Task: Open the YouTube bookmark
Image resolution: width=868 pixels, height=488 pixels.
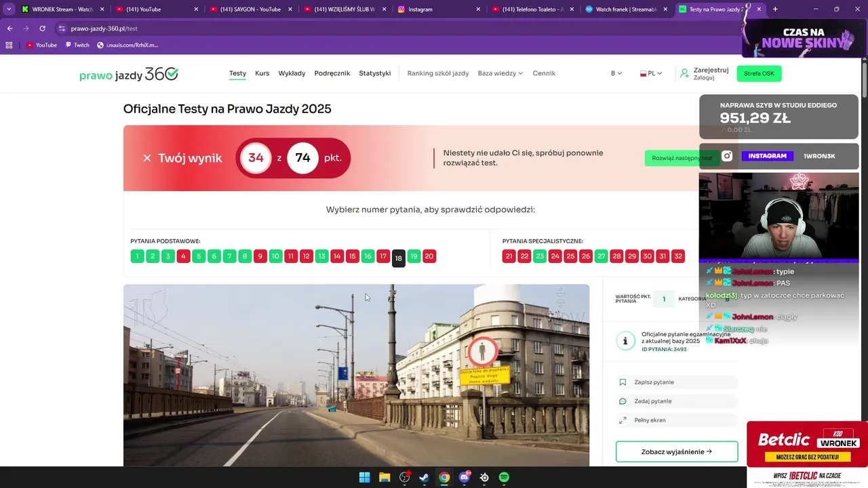Action: (x=42, y=45)
